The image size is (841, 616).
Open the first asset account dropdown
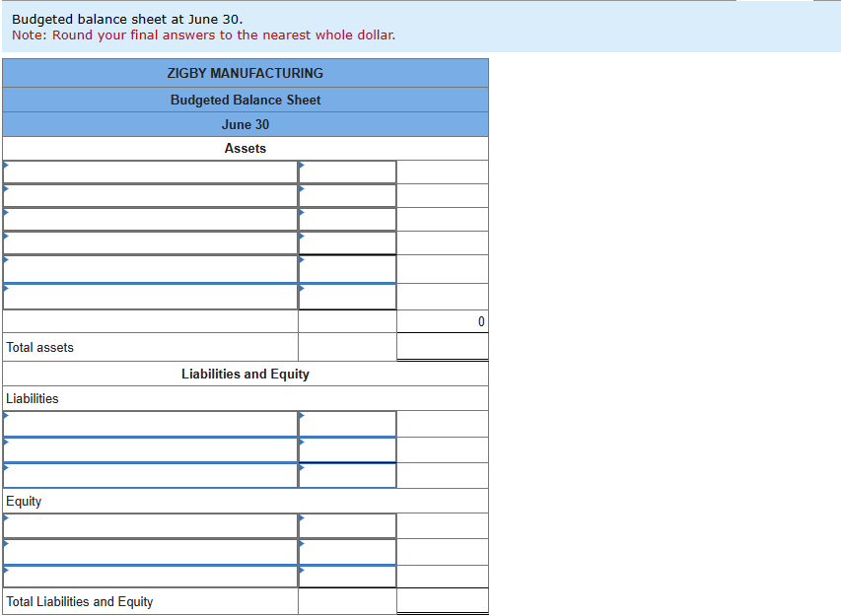click(x=150, y=171)
